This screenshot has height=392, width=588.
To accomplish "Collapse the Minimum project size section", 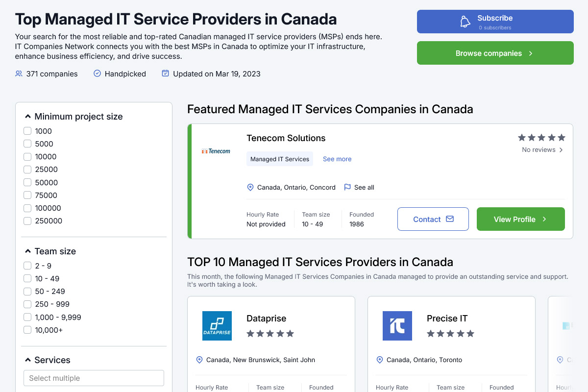I will coord(28,117).
